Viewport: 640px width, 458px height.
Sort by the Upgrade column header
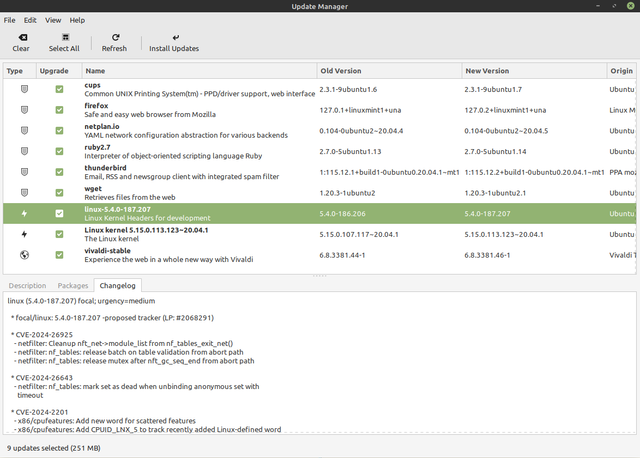point(59,71)
